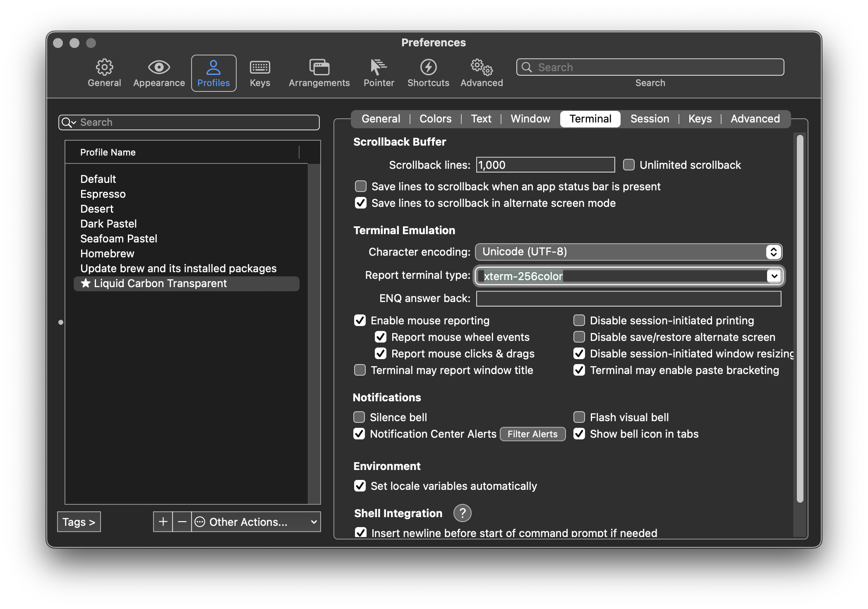
Task: Switch to the Session tab
Action: (650, 119)
